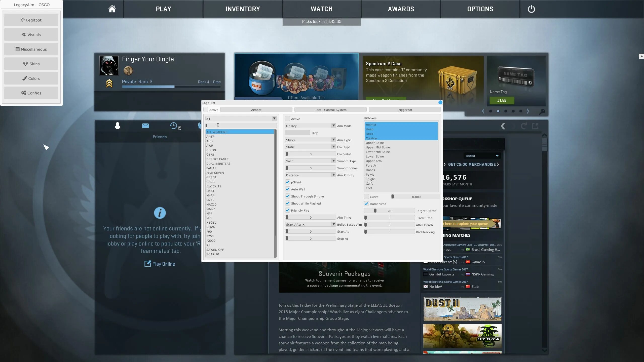
Task: Open the AWARDS menu
Action: click(401, 9)
